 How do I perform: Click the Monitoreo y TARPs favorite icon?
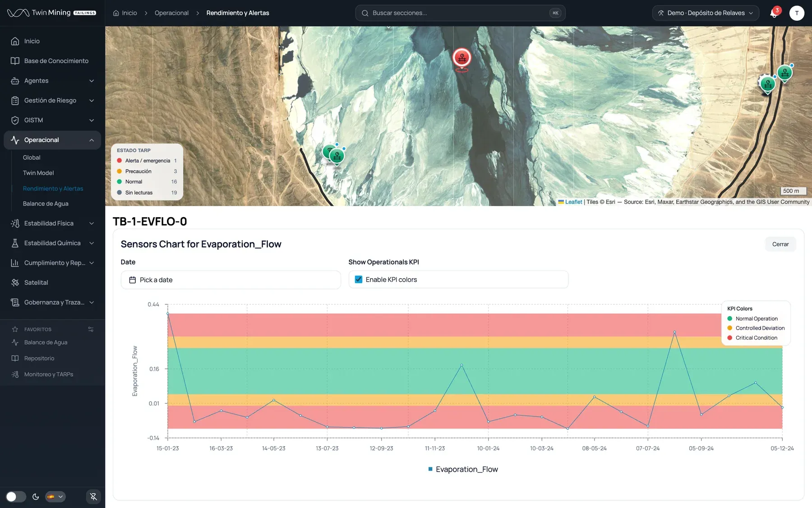tap(15, 374)
